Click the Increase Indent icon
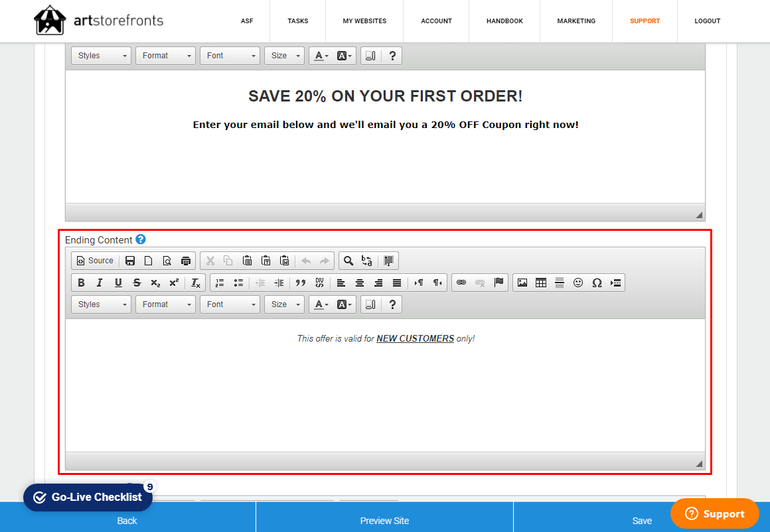This screenshot has height=532, width=770. pos(279,283)
